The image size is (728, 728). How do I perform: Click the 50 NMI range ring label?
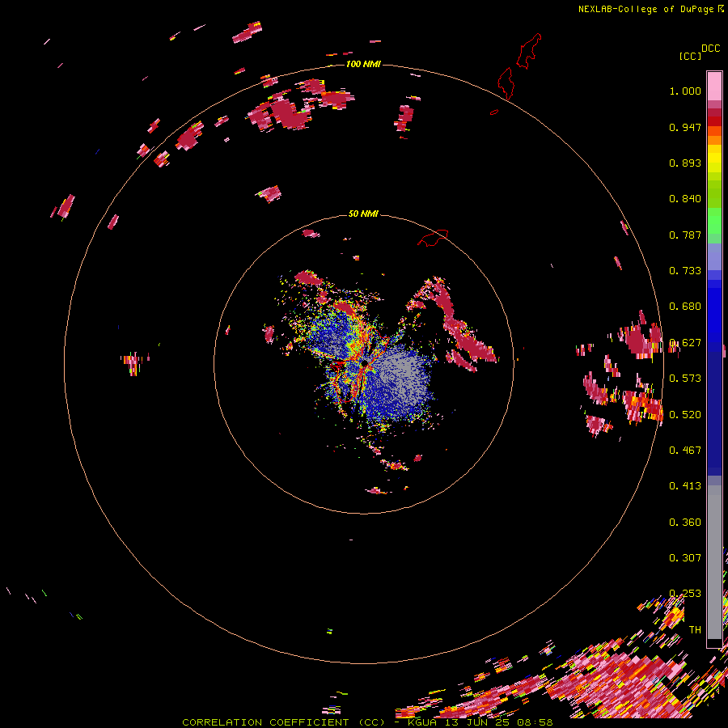(x=363, y=214)
